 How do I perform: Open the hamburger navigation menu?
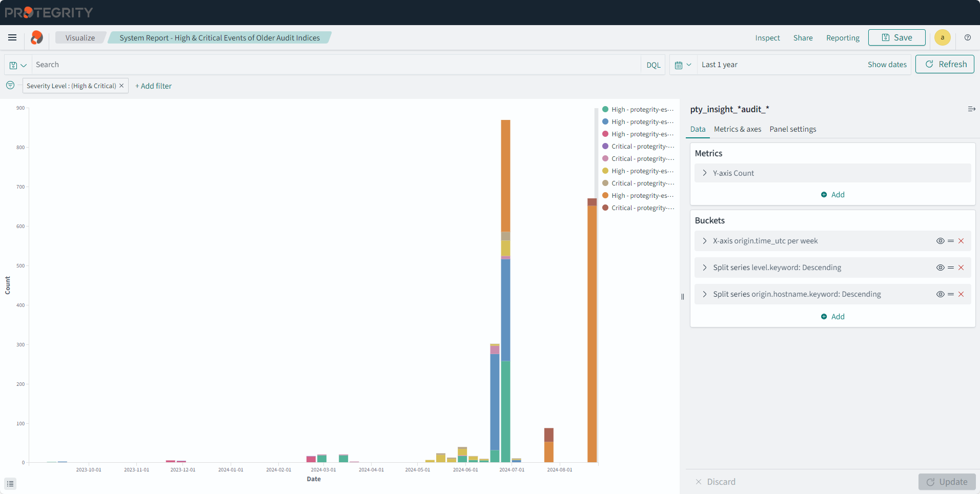(x=12, y=37)
